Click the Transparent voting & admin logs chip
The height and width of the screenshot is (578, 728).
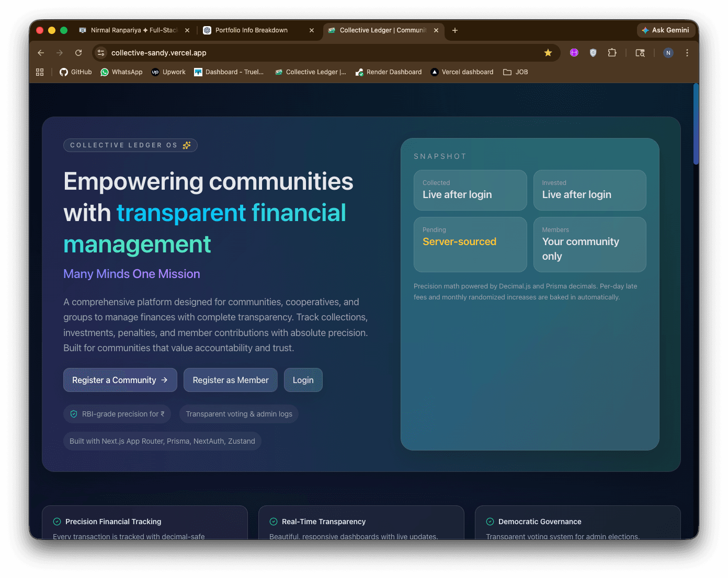pyautogui.click(x=239, y=414)
